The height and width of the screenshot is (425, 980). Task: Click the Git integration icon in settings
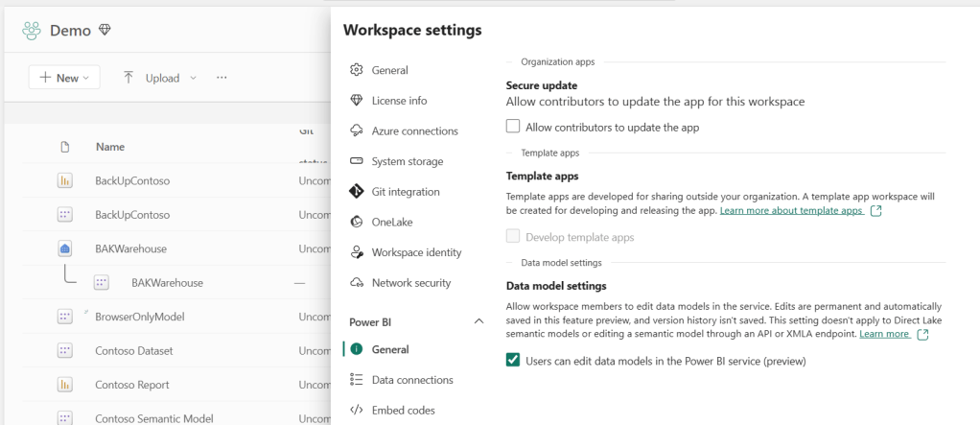(357, 192)
